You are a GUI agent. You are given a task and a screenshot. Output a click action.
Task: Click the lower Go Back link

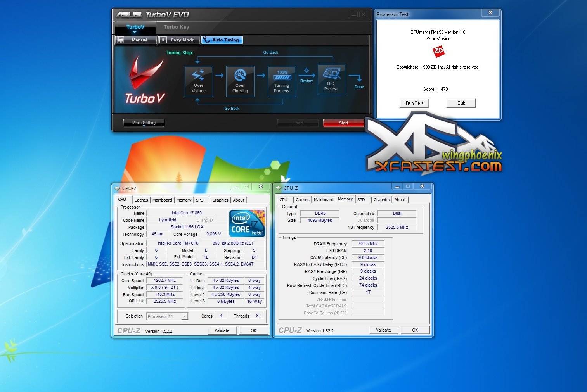(x=232, y=109)
